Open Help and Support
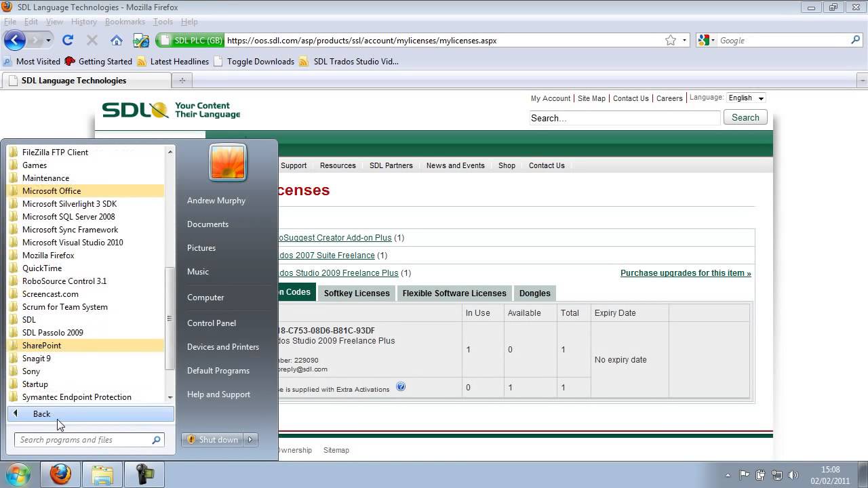 (218, 394)
